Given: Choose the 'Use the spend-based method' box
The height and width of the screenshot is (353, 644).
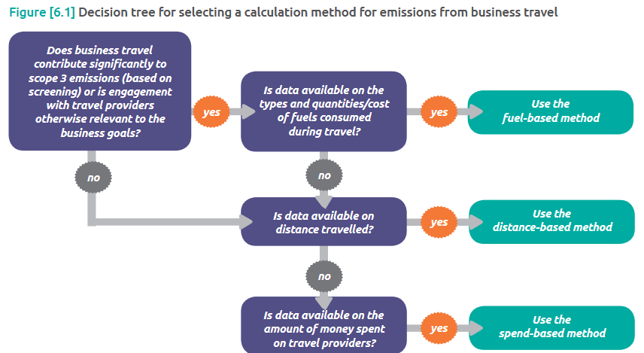Looking at the screenshot, I should click(552, 327).
